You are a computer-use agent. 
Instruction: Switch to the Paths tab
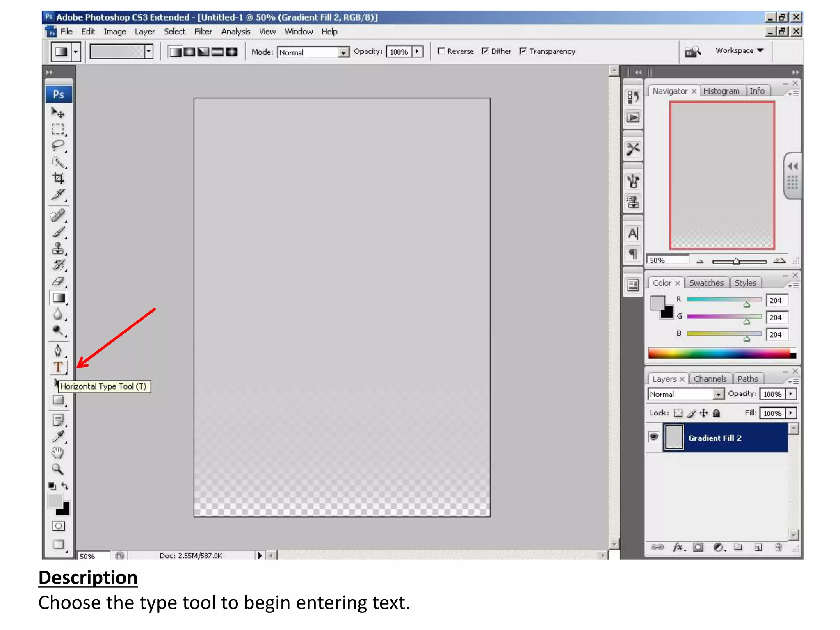[747, 379]
